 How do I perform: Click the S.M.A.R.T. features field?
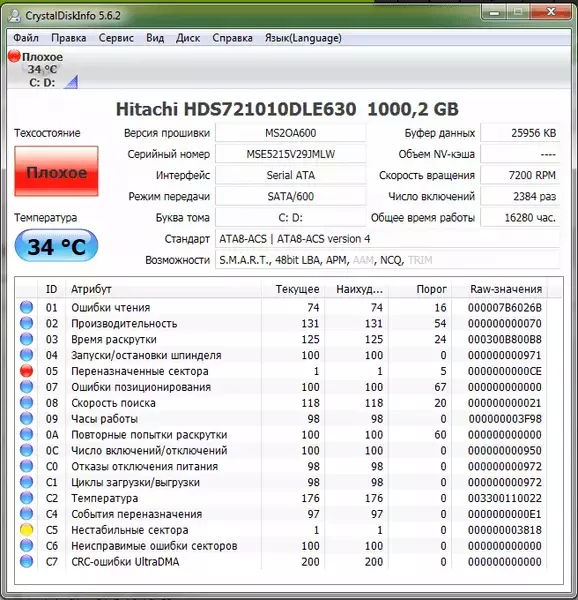tap(388, 260)
